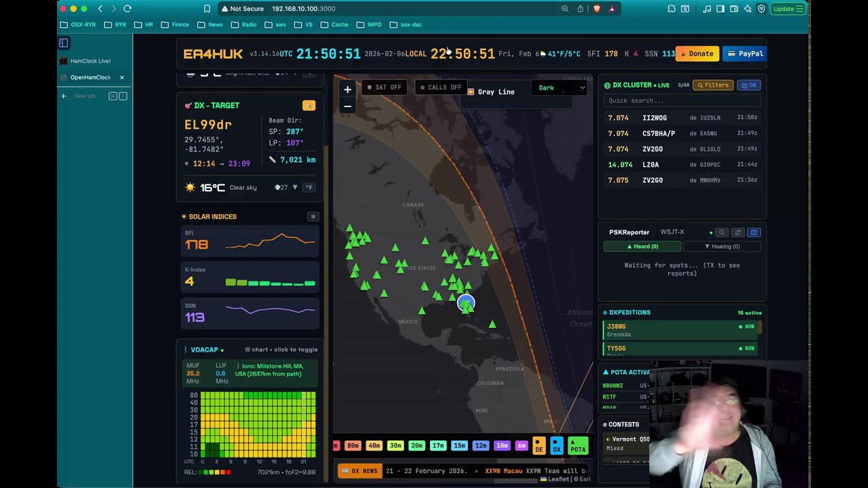Open the Radio bookmarks folder
868x488 pixels.
pyautogui.click(x=243, y=24)
